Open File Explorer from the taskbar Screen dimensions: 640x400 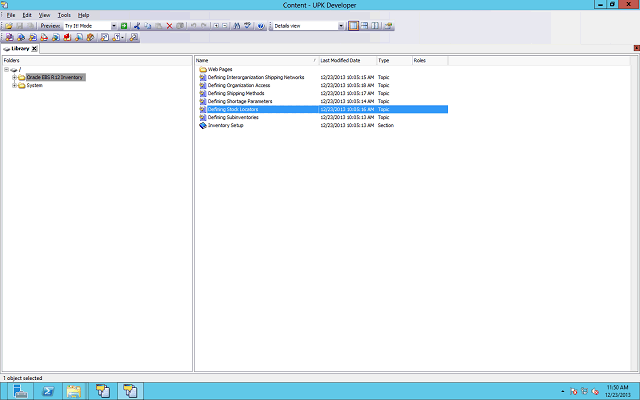[x=74, y=388]
